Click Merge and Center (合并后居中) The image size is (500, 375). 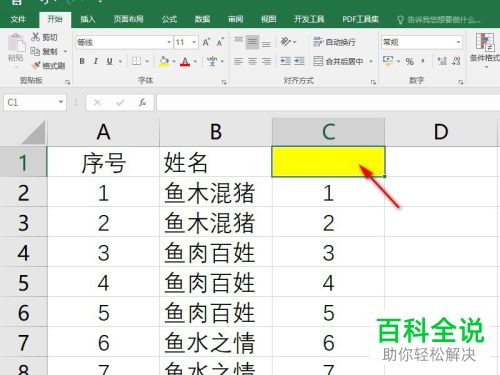tap(338, 61)
